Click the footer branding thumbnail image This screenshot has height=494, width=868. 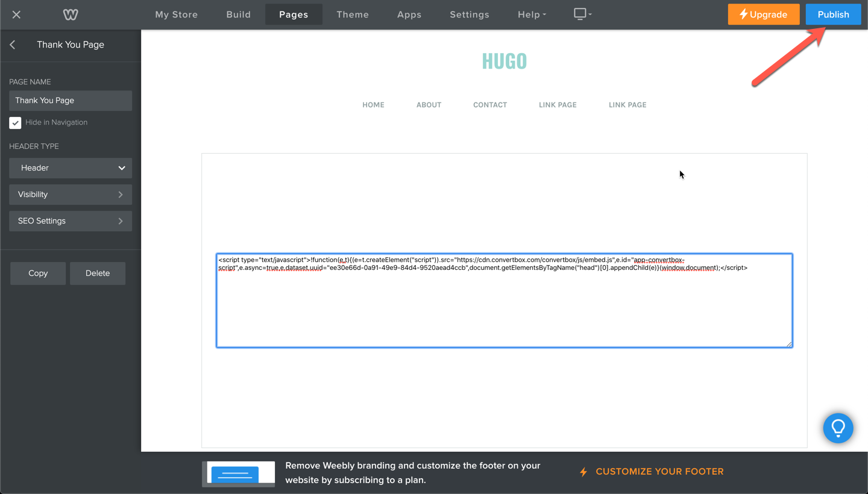click(239, 474)
